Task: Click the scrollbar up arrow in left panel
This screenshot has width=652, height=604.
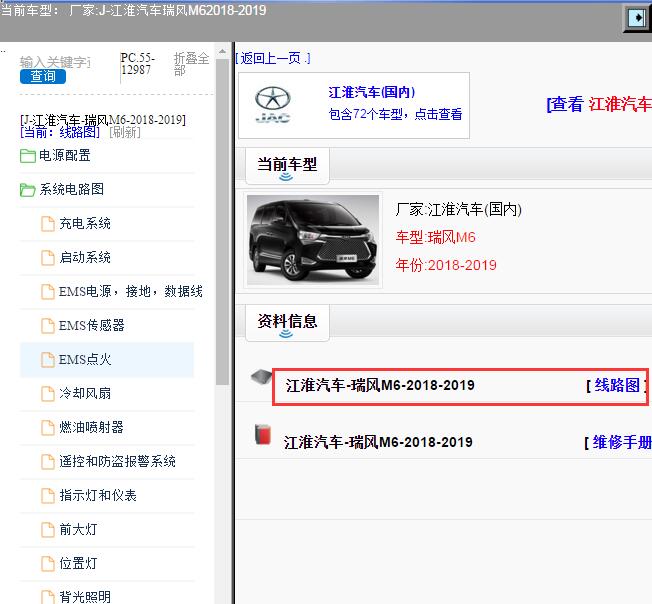Action: [222, 52]
